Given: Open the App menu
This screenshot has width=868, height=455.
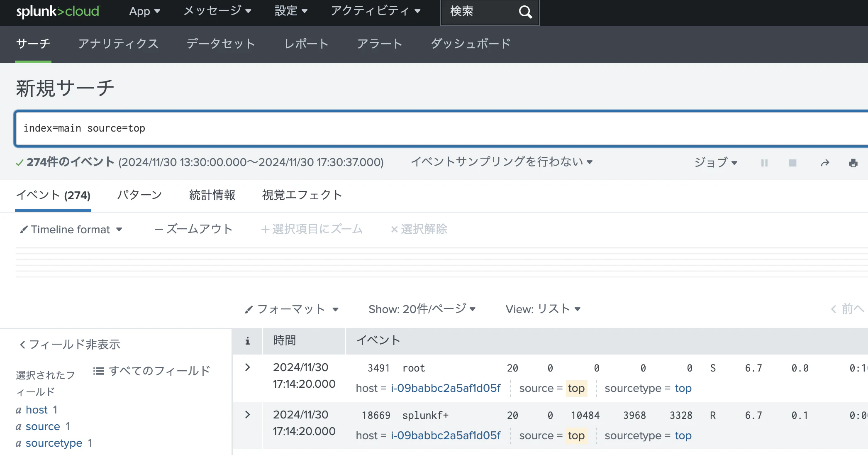Looking at the screenshot, I should pyautogui.click(x=144, y=11).
